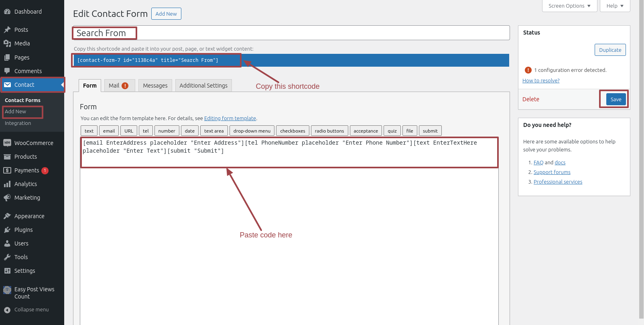Switch to the Mail tab
This screenshot has height=325, width=644.
119,86
